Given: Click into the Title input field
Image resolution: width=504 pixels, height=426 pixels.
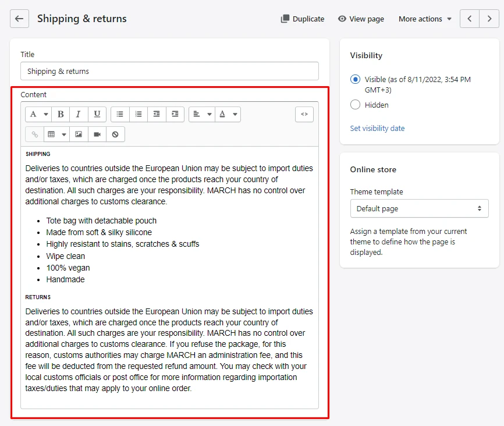Looking at the screenshot, I should pos(170,71).
